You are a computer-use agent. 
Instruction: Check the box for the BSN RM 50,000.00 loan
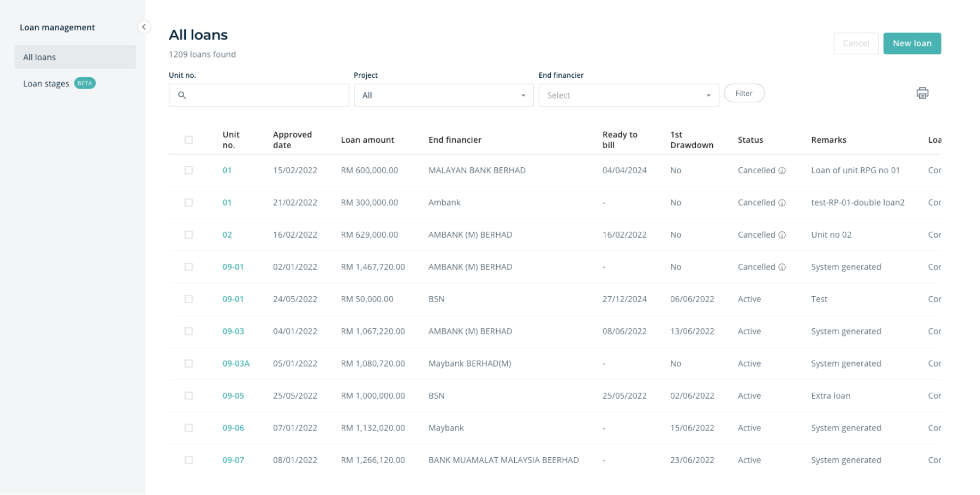click(x=188, y=299)
